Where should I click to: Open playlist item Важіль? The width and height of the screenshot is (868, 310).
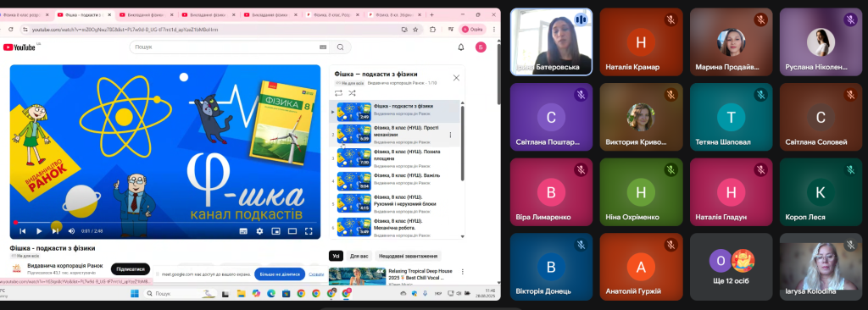pyautogui.click(x=395, y=181)
